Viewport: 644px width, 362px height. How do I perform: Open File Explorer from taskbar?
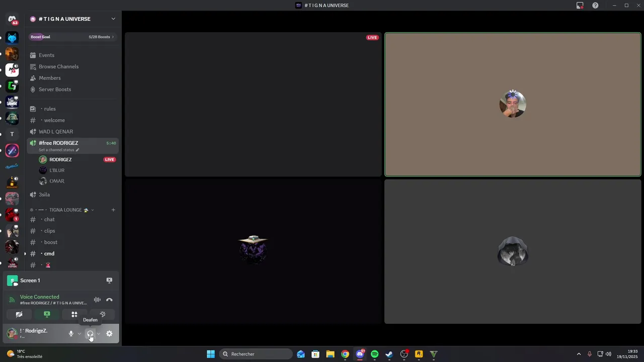click(x=330, y=354)
